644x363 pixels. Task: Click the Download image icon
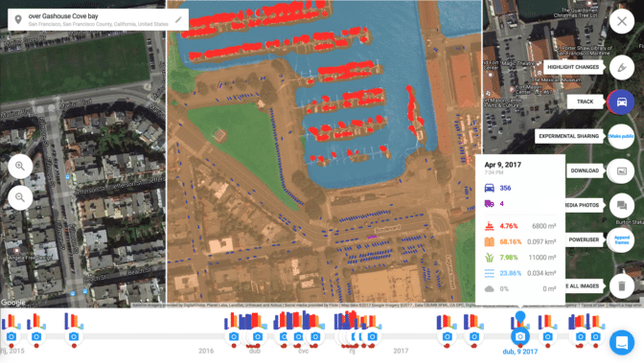(x=622, y=170)
